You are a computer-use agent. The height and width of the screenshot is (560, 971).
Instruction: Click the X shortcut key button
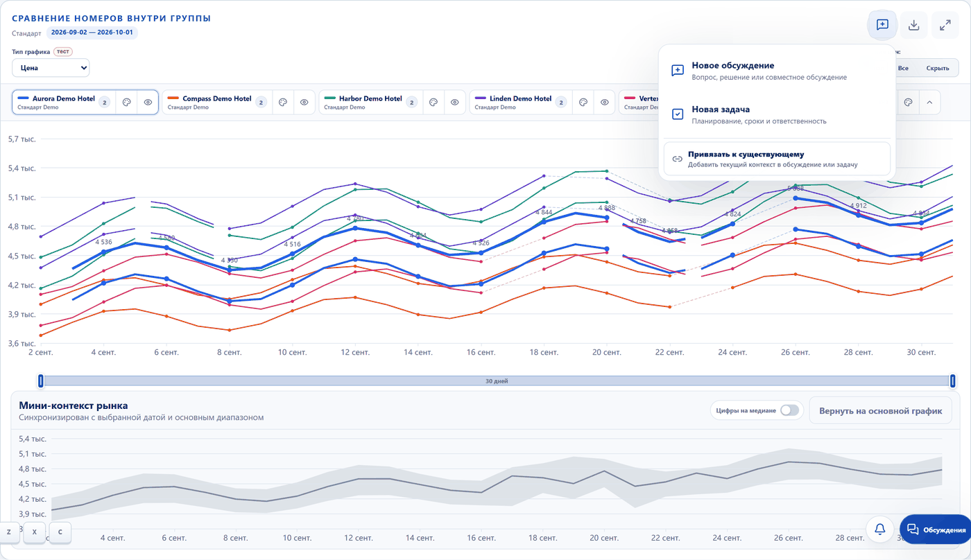click(34, 532)
